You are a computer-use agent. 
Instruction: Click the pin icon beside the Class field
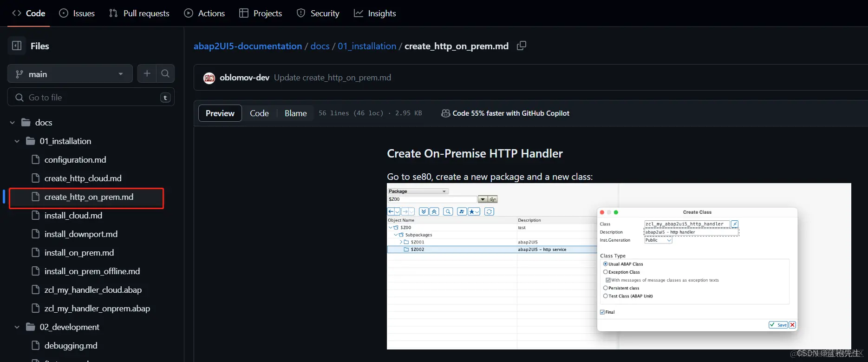coord(735,224)
